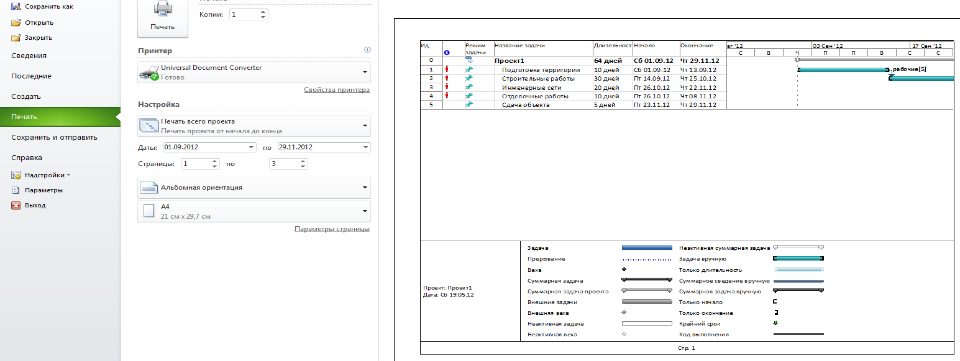Expand the Печать всего проекта dropdown

coord(366,126)
